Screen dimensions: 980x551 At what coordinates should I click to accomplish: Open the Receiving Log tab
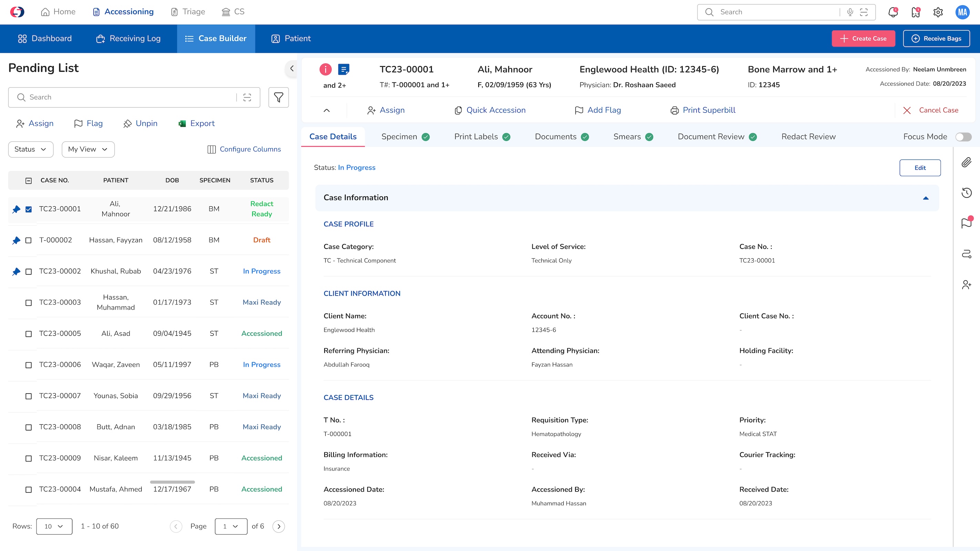[129, 39]
